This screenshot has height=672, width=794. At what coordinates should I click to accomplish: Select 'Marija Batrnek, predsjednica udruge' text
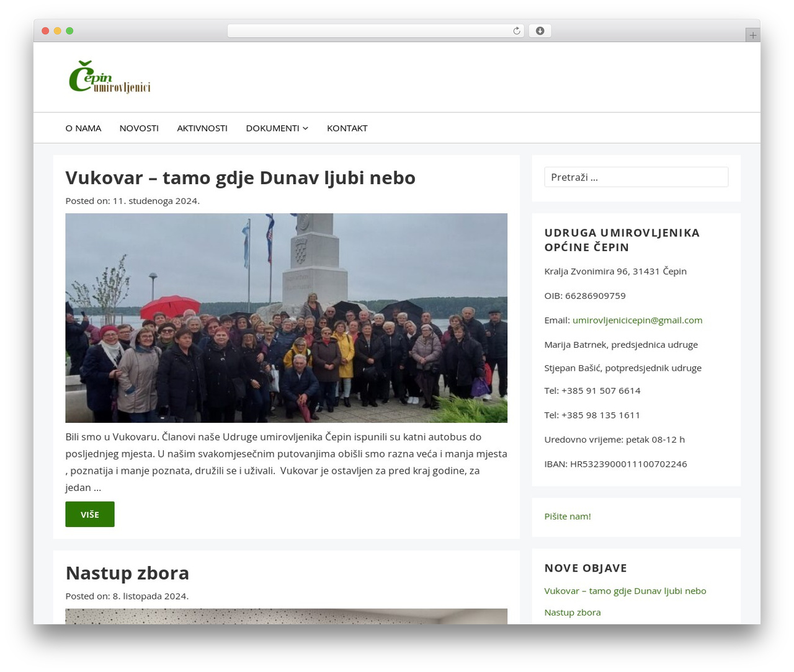(621, 345)
